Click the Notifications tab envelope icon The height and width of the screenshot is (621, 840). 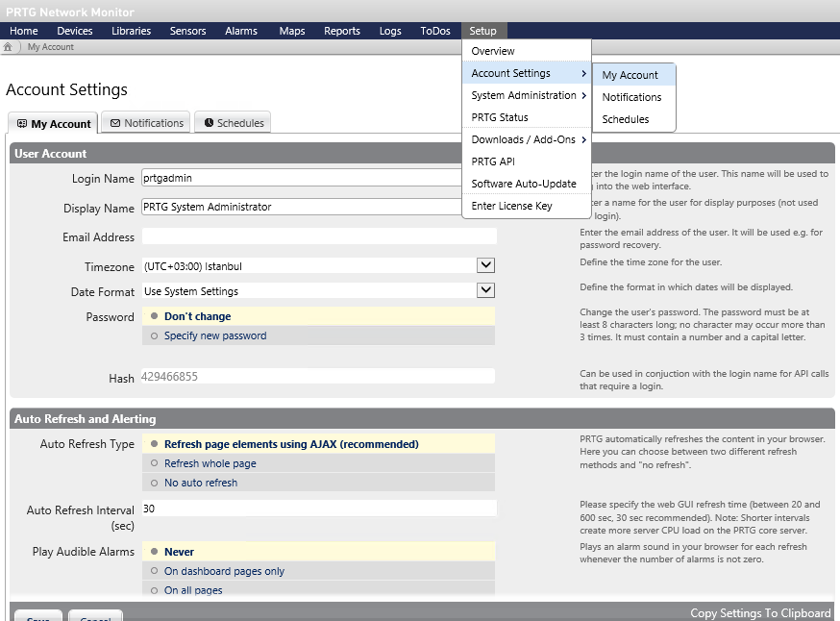(x=115, y=123)
